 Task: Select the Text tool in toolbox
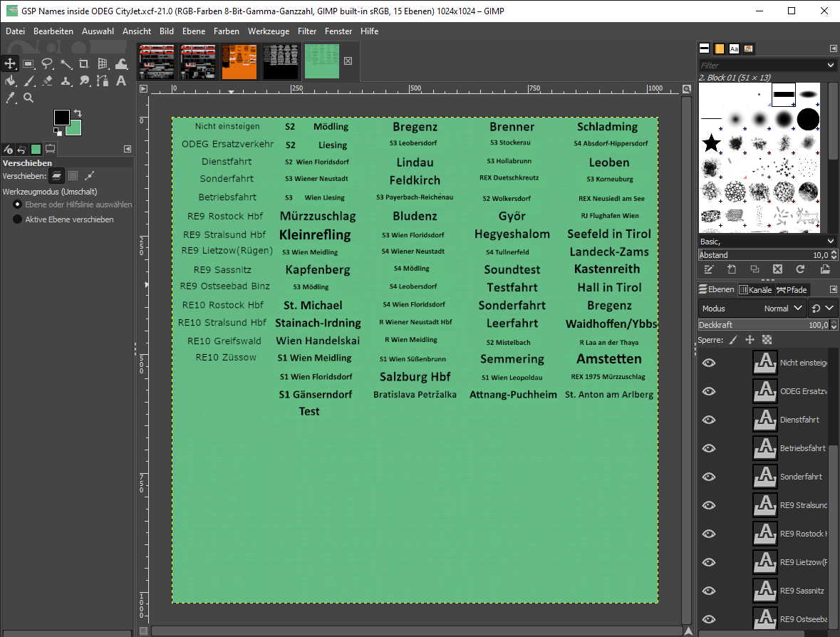coord(121,81)
